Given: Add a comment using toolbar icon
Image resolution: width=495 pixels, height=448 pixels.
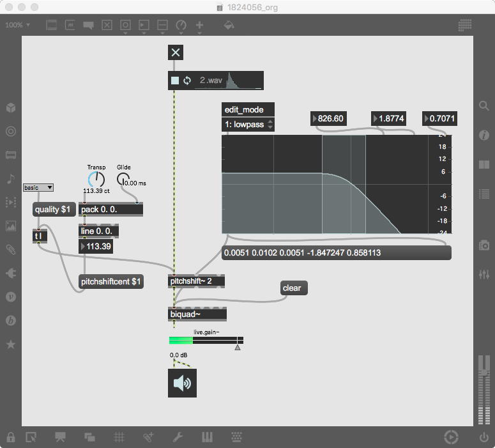Looking at the screenshot, I should pos(88,26).
